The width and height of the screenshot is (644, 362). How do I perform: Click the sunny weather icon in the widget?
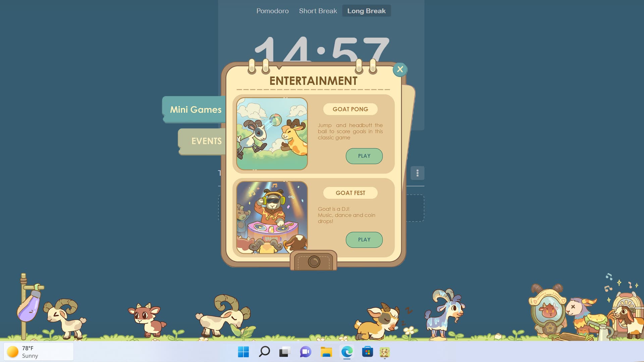pos(12,352)
